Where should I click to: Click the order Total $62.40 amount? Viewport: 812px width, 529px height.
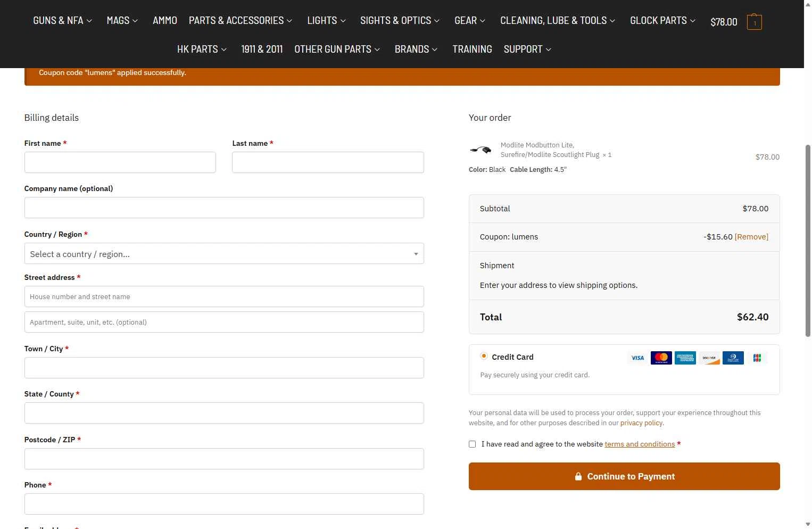click(x=752, y=317)
